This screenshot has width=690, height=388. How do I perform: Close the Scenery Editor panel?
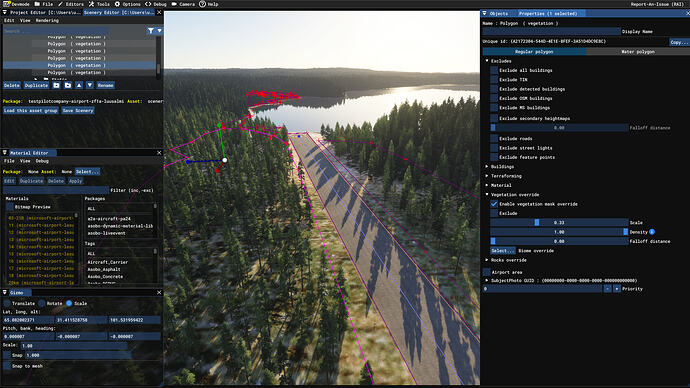tap(159, 12)
